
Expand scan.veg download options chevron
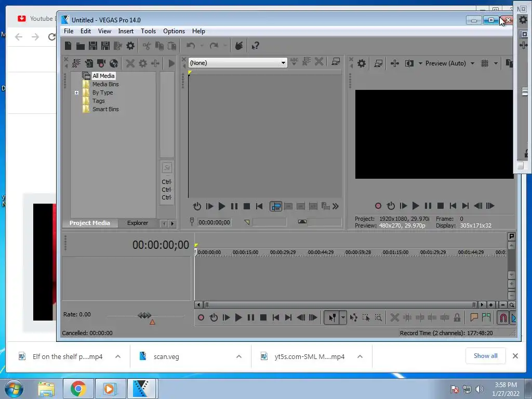[x=239, y=356]
